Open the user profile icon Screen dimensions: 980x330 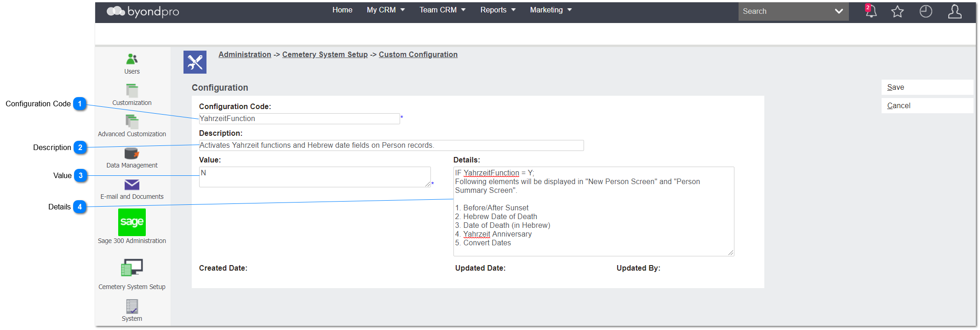point(955,12)
